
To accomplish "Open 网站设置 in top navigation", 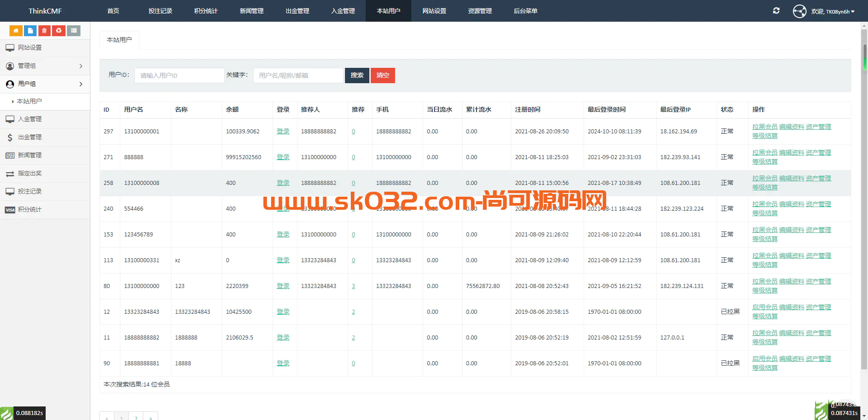I will 434,11.
